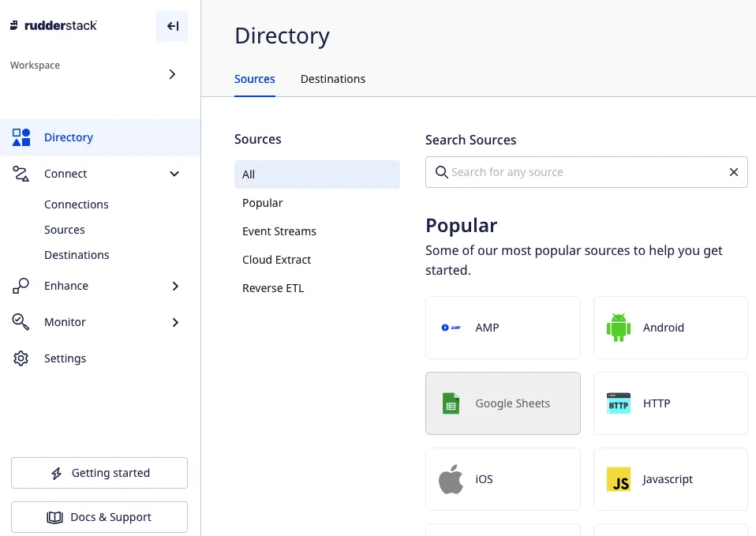Click the Android robot icon
The width and height of the screenshot is (756, 536).
[x=619, y=328]
